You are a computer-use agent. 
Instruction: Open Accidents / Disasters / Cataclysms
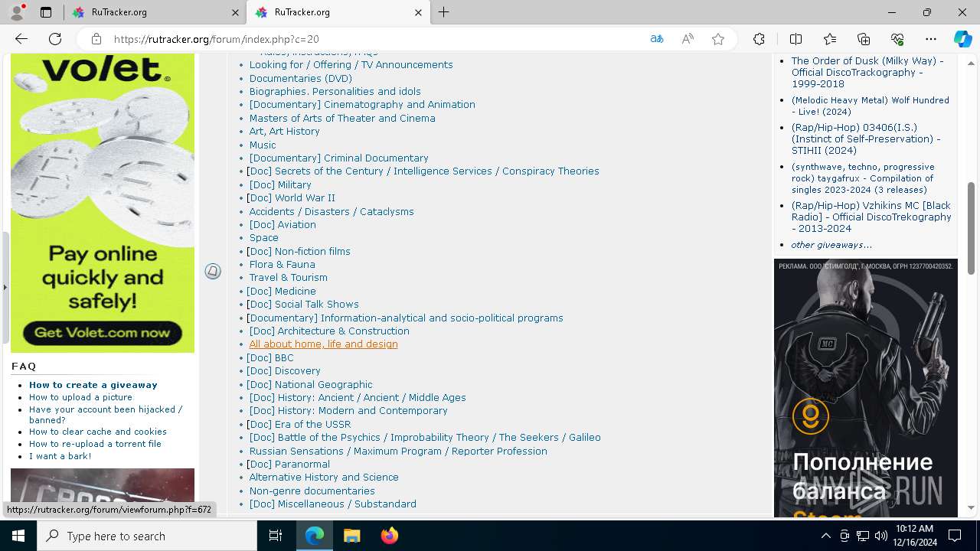(332, 211)
